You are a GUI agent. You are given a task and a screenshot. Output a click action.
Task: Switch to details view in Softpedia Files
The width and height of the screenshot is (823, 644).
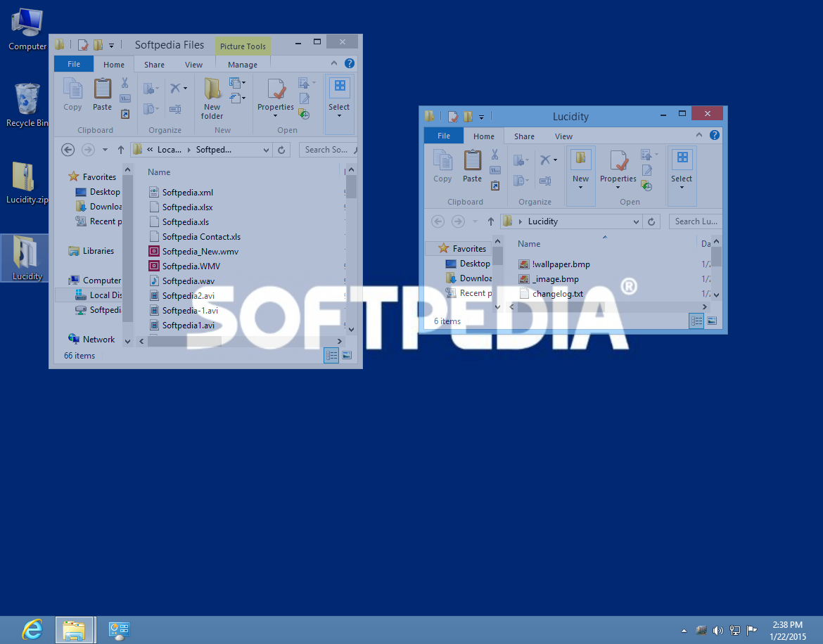click(331, 356)
